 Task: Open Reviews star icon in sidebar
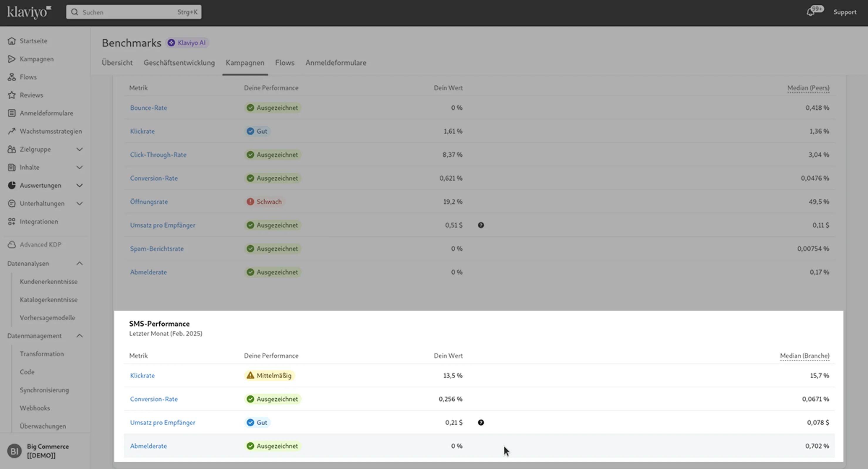(12, 95)
